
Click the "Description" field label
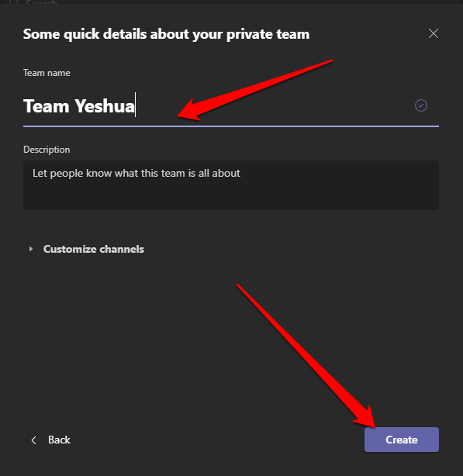pos(47,150)
